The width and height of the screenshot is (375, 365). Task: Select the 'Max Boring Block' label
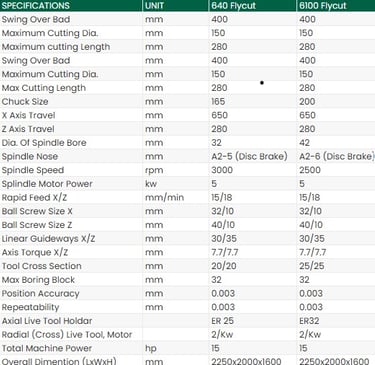[x=38, y=280]
